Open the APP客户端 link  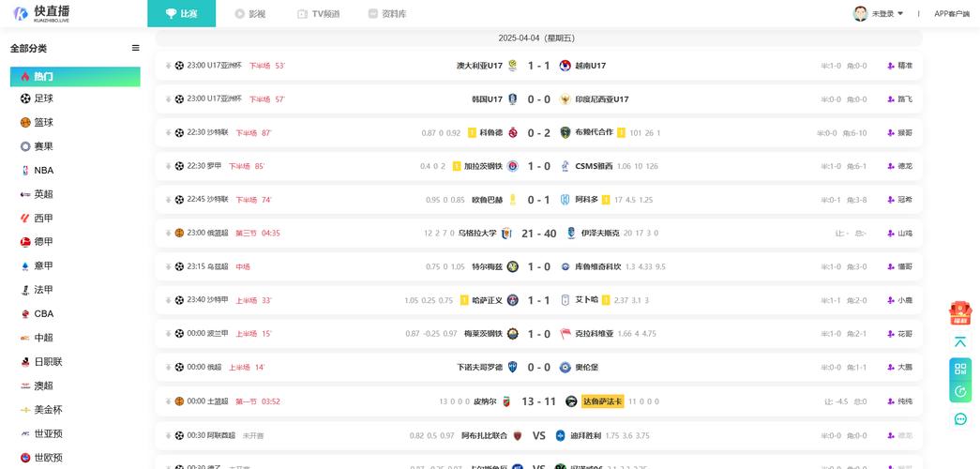(x=952, y=13)
